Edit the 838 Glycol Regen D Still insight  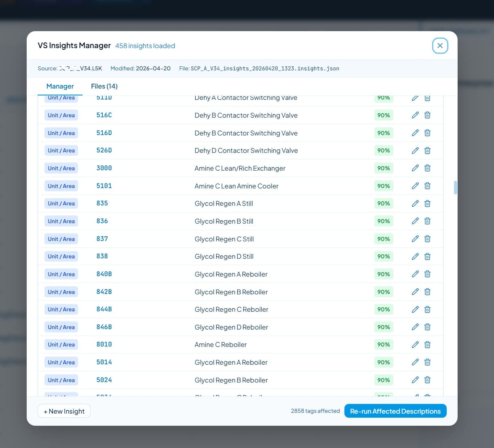415,256
